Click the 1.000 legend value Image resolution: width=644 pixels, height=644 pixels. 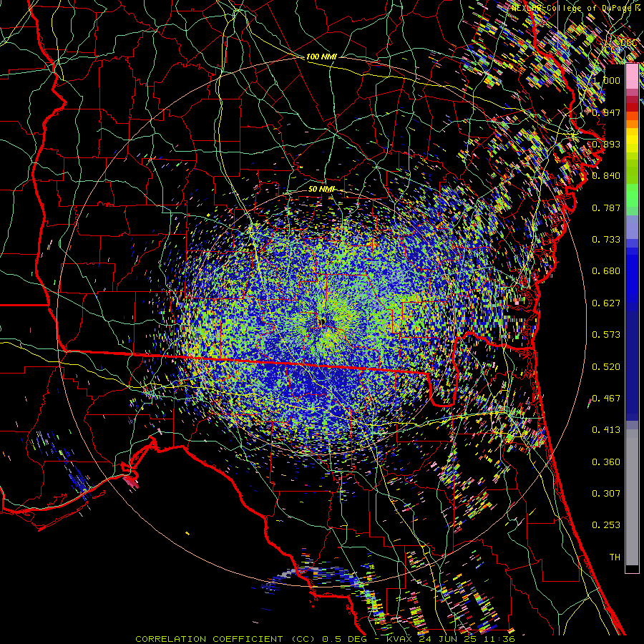coord(606,80)
